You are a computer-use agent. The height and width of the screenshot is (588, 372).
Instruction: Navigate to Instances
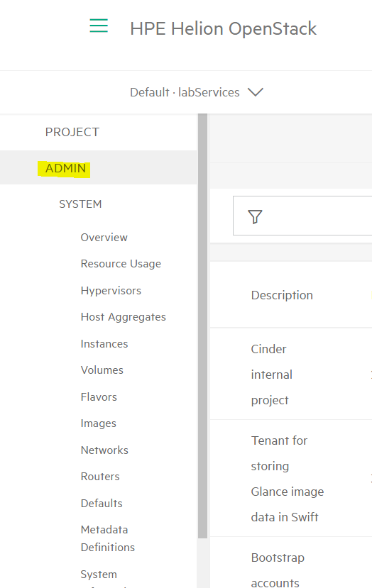[104, 344]
